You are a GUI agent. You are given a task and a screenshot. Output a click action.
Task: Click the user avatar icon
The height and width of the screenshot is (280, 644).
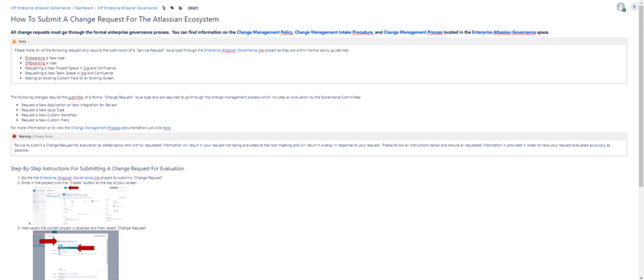pos(621,7)
